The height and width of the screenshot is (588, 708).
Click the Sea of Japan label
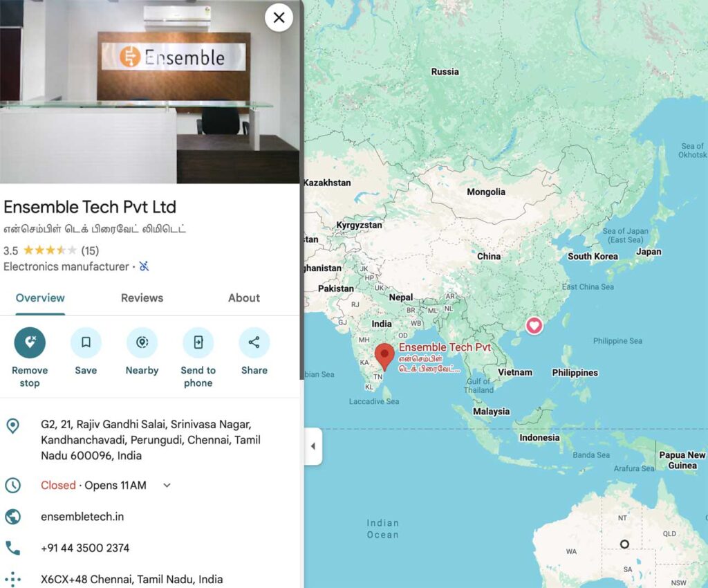[x=625, y=235]
